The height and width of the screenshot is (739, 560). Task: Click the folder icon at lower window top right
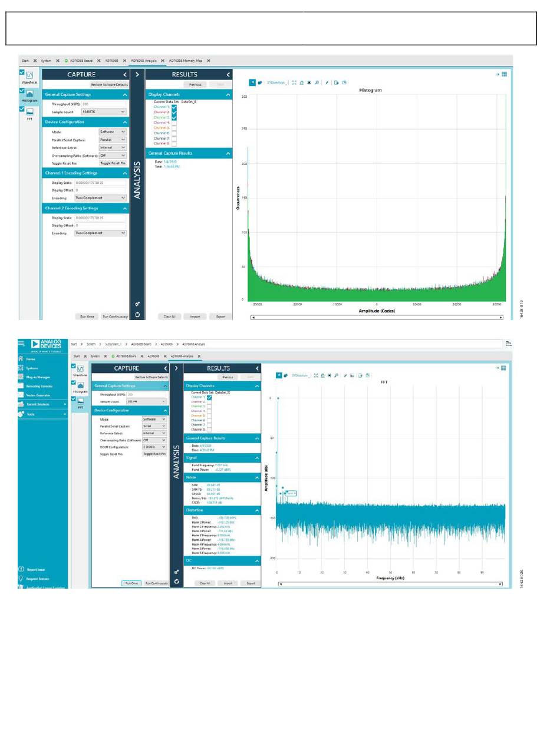pos(508,344)
